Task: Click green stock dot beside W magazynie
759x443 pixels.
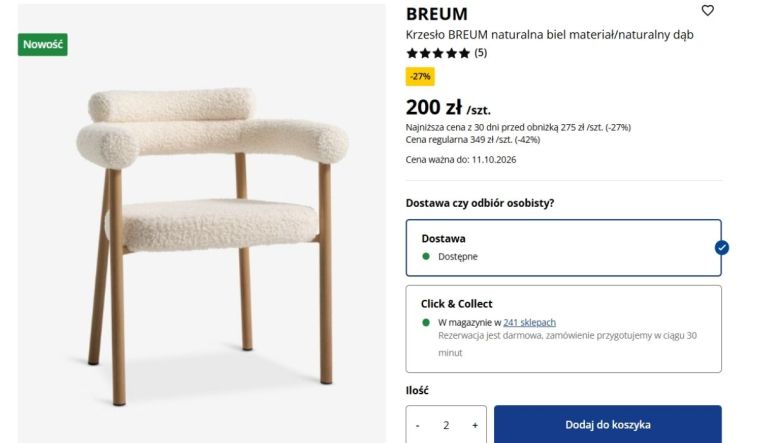Action: tap(426, 322)
